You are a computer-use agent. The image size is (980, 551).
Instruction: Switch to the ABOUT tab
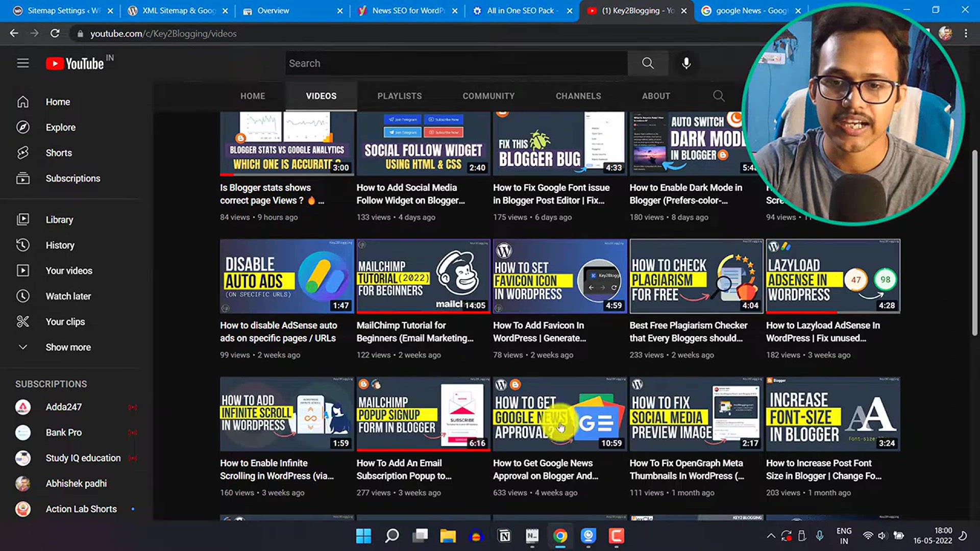point(656,96)
